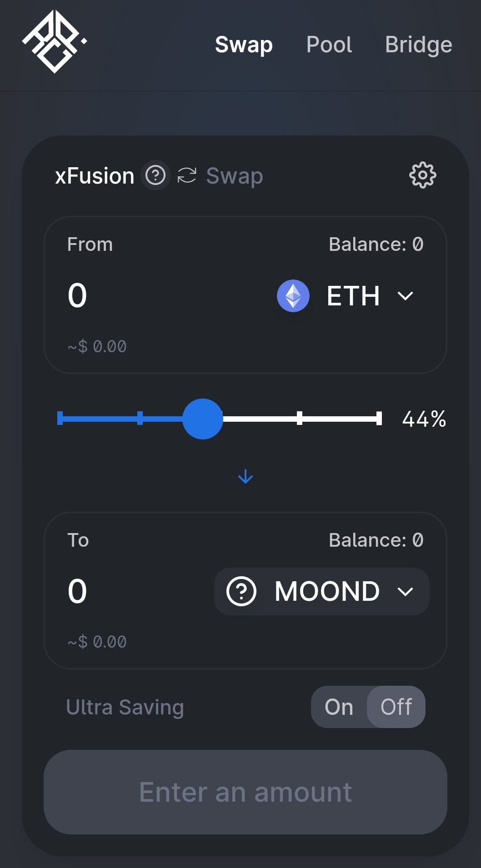Keep Ultra Saving disabled by clicking Off
This screenshot has height=868, width=481.
coord(396,707)
